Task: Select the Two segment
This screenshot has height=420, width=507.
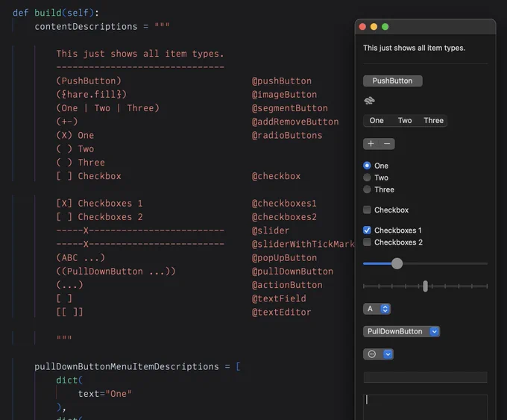Action: click(405, 121)
